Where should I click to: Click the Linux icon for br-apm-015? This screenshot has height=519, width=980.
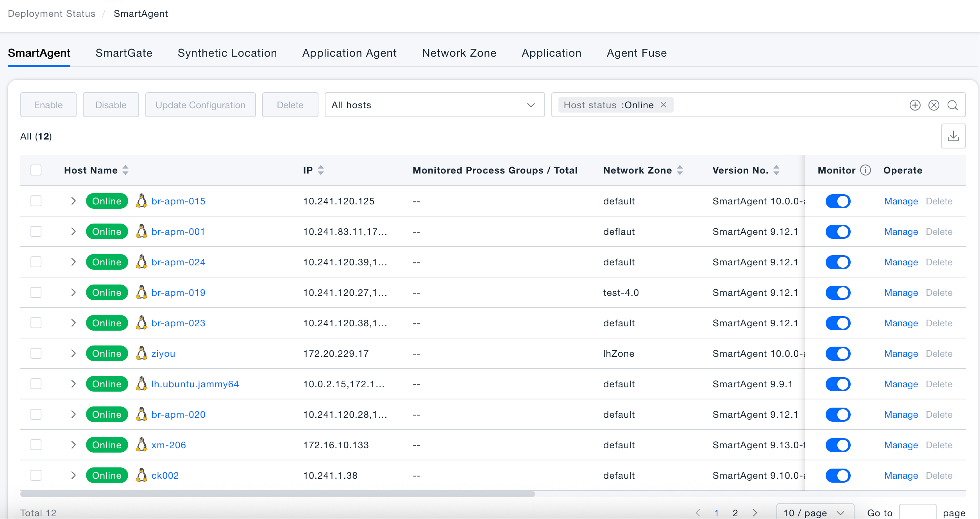coord(141,201)
